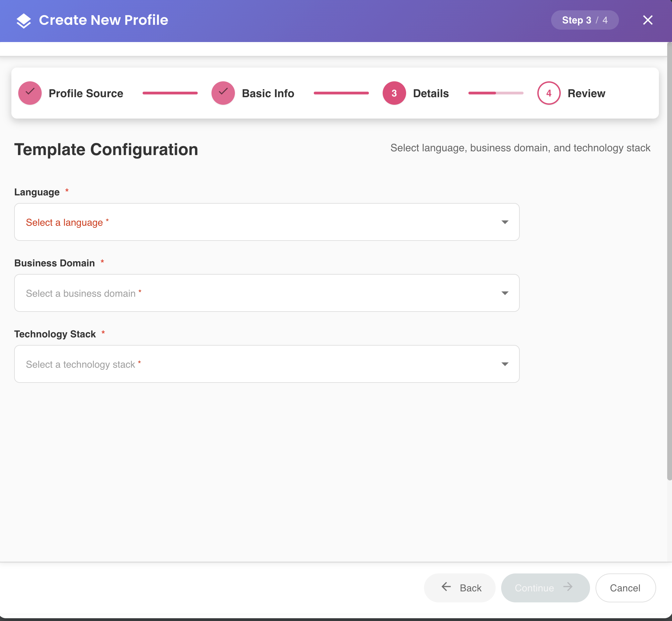Click the Create New Profile title text
672x621 pixels.
[104, 20]
